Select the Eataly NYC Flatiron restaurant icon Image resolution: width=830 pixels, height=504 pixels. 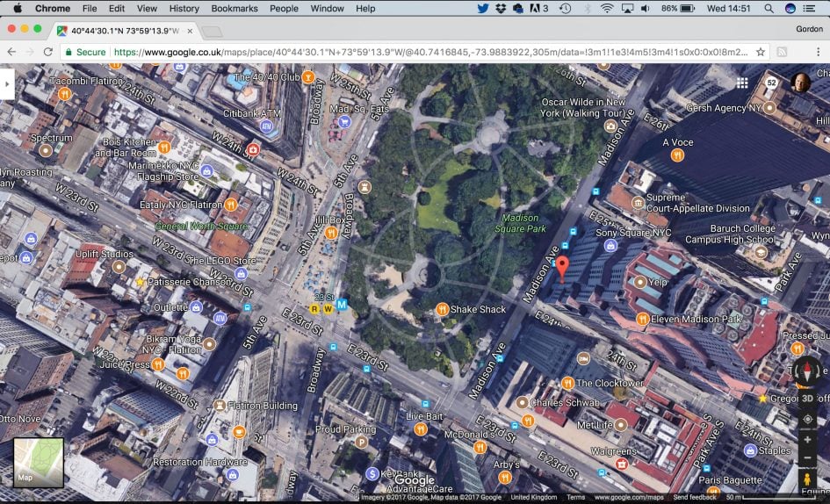pyautogui.click(x=231, y=205)
